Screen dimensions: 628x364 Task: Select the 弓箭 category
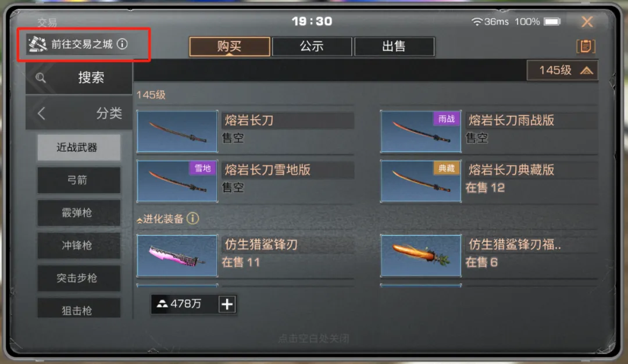pos(78,180)
